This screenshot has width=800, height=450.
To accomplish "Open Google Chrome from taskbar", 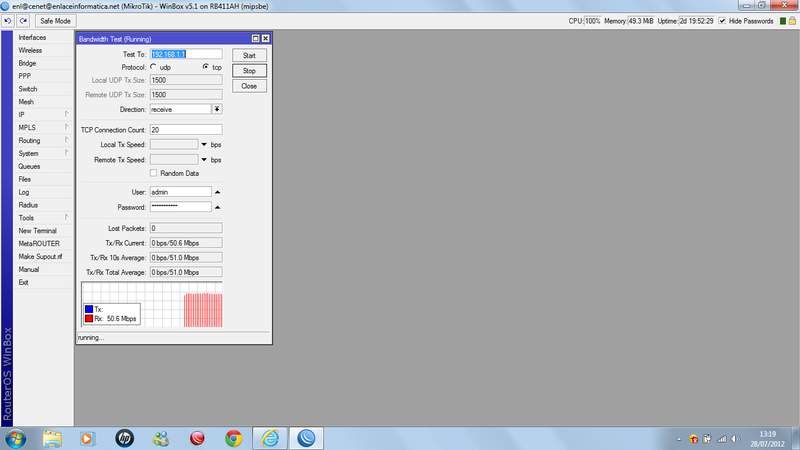I will point(234,438).
